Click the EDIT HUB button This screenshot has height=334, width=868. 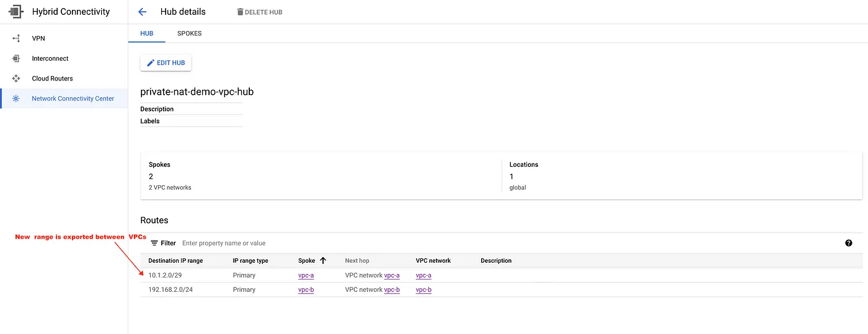[x=166, y=63]
